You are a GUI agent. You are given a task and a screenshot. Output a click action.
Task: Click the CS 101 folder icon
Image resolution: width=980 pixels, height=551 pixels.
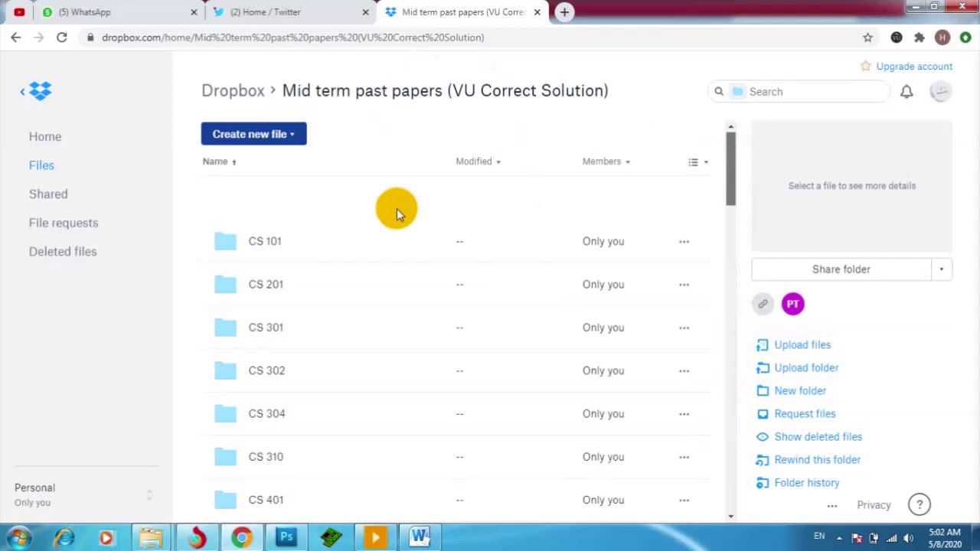(225, 241)
